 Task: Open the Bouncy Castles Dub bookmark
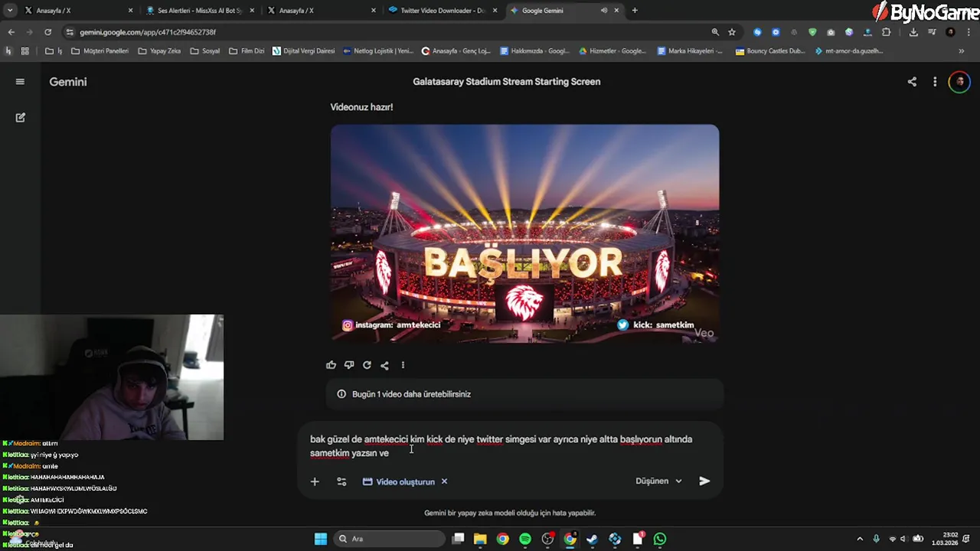(770, 51)
